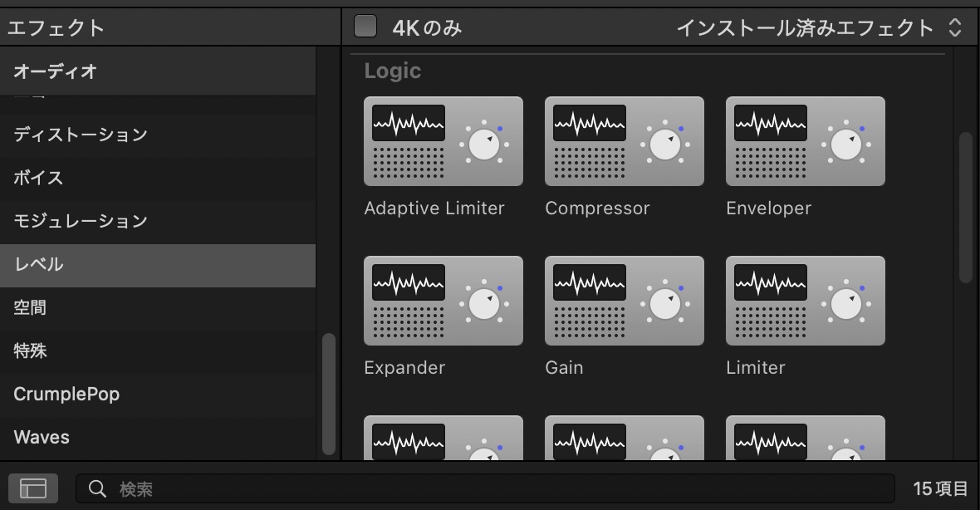Image resolution: width=980 pixels, height=510 pixels.
Task: Select the ボイス category
Action: 38,178
